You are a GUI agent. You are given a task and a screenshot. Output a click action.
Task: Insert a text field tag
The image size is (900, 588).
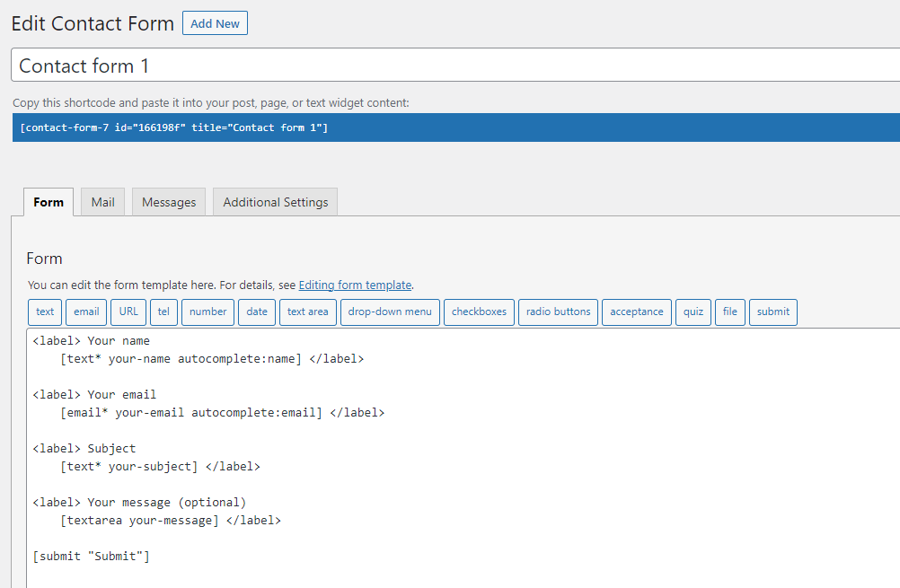[45, 312]
